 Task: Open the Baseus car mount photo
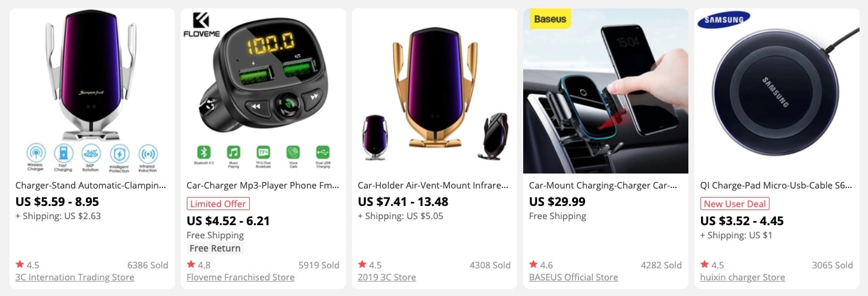click(x=605, y=91)
